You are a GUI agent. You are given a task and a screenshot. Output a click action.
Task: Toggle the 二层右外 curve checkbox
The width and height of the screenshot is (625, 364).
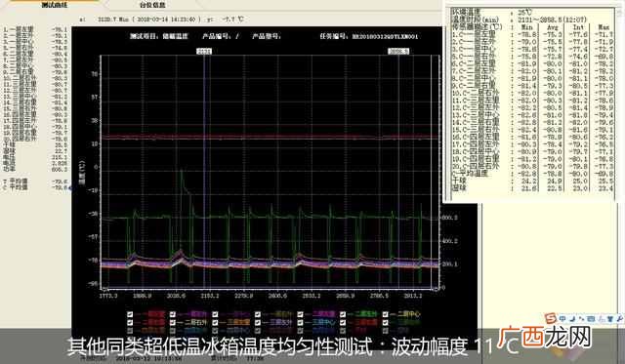click(x=172, y=322)
